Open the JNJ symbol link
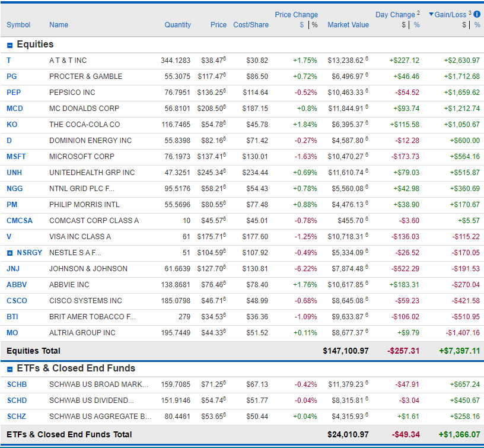The width and height of the screenshot is (484, 448). tap(13, 269)
